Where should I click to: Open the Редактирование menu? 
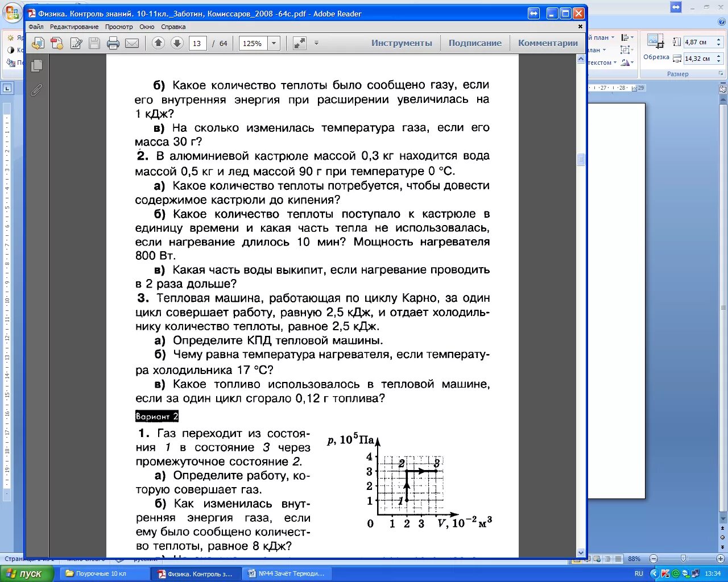coord(74,27)
